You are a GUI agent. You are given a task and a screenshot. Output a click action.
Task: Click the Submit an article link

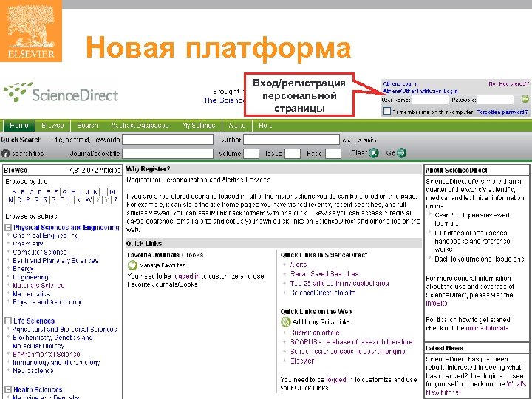pyautogui.click(x=316, y=332)
